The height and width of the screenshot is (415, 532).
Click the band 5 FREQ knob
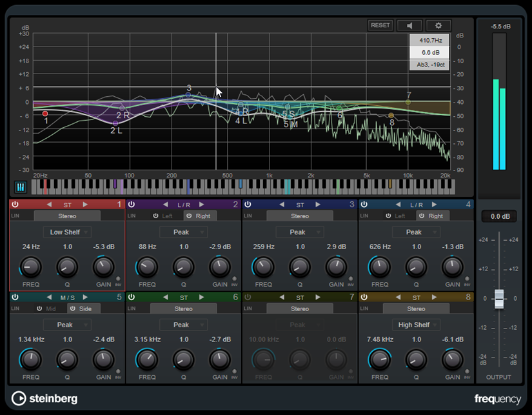tap(31, 359)
